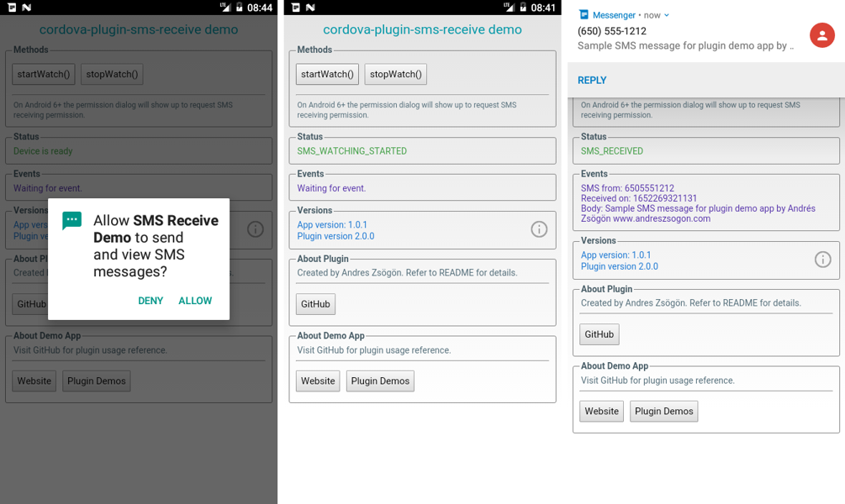Tap GitHub button in right screen
This screenshot has width=845, height=504.
599,334
